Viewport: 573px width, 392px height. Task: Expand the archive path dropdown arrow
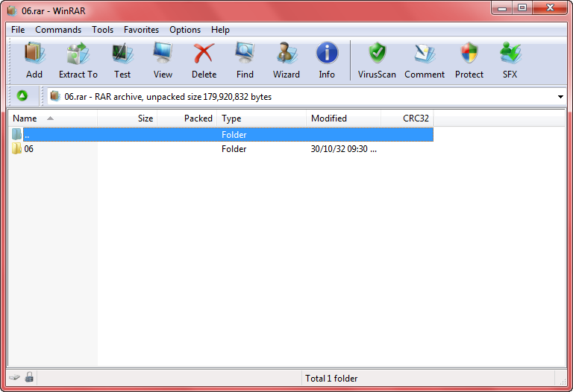click(560, 97)
